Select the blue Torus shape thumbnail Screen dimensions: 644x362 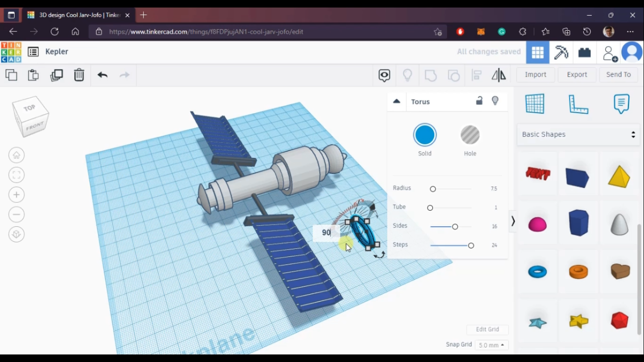click(x=537, y=272)
